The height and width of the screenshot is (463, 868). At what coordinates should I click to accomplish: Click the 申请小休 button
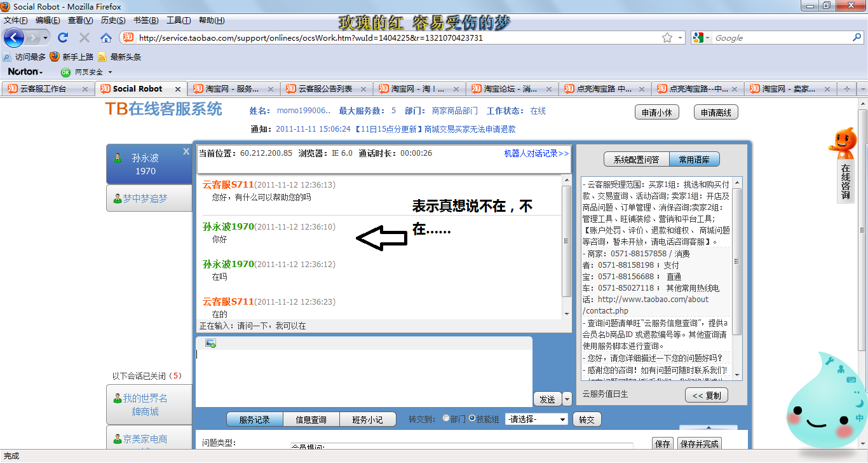(657, 113)
